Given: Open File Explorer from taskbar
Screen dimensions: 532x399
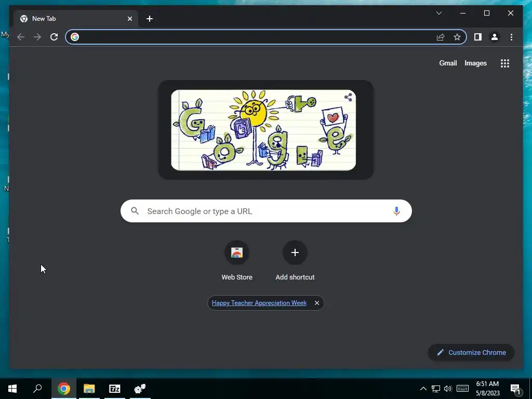Looking at the screenshot, I should pyautogui.click(x=89, y=389).
